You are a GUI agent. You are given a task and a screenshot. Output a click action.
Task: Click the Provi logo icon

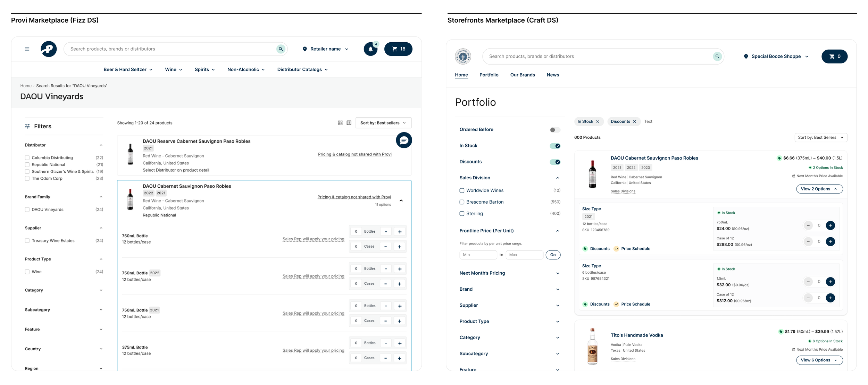49,49
